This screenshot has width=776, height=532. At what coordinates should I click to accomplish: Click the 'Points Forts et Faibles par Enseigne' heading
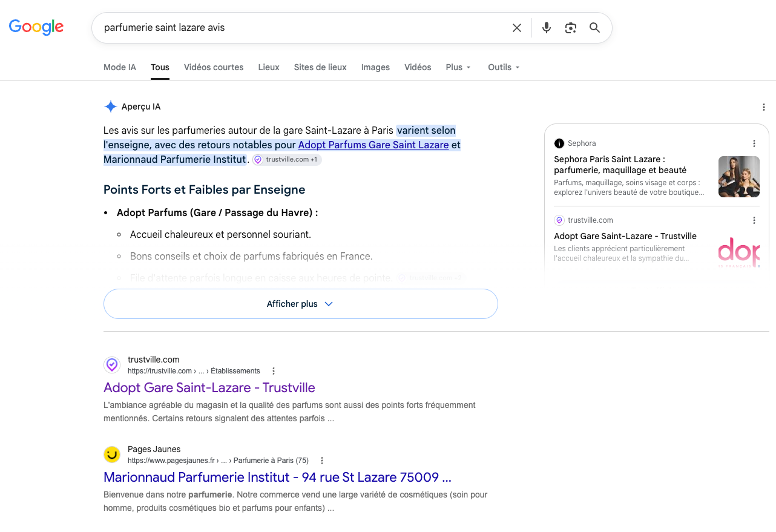[204, 189]
